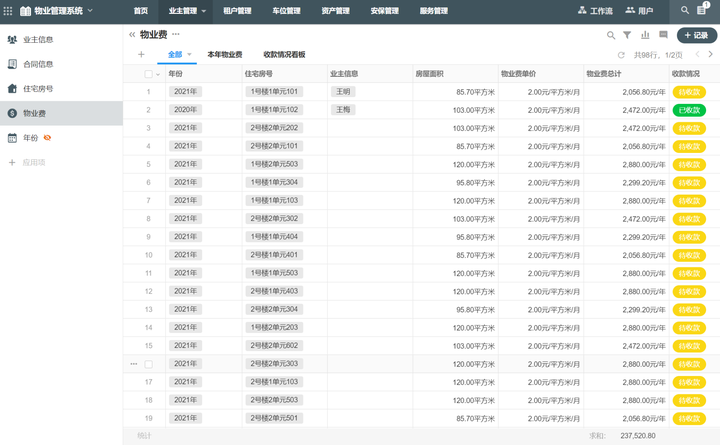This screenshot has height=445, width=720.
Task: Click the 住宅房号 house icon
Action: point(12,89)
